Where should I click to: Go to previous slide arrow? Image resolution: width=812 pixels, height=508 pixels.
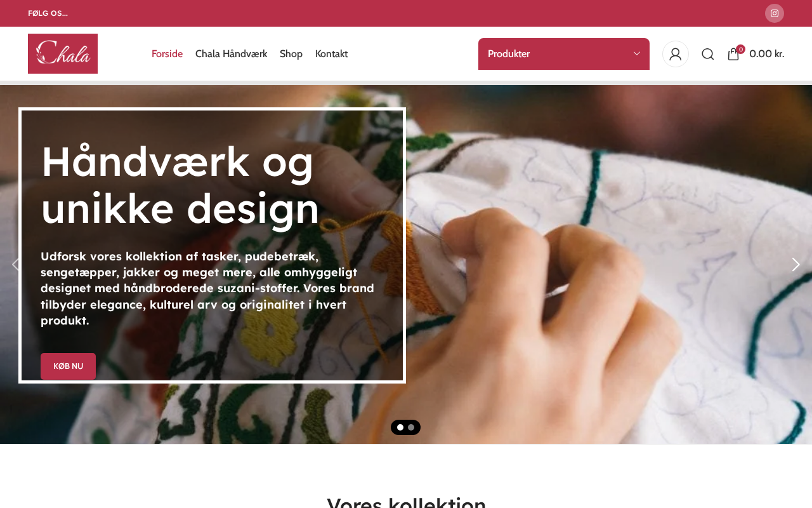coord(16,264)
